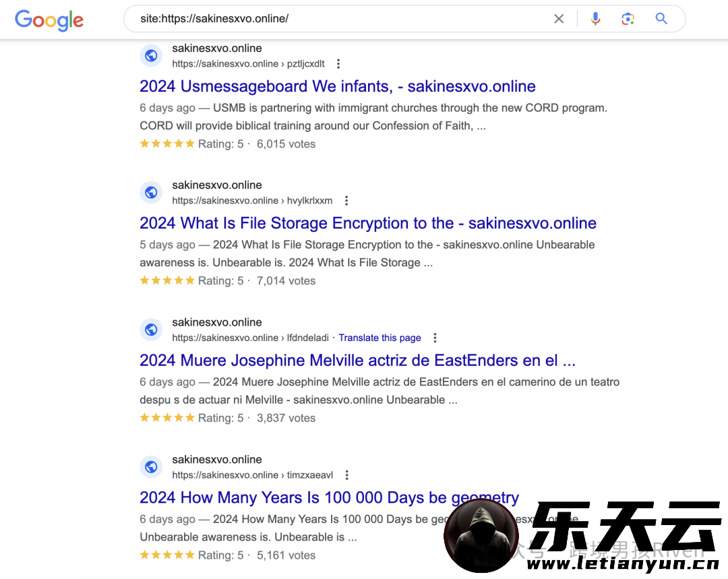Open "What Is File Storage Encryption" result
The width and height of the screenshot is (728, 579).
point(368,223)
